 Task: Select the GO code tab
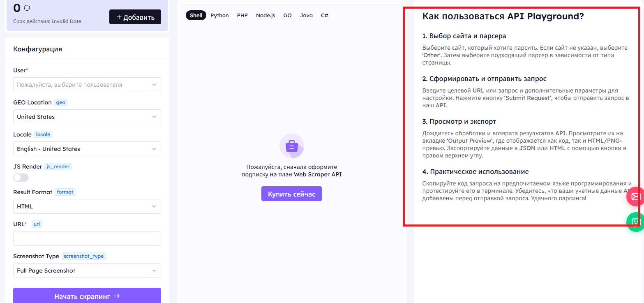click(287, 16)
